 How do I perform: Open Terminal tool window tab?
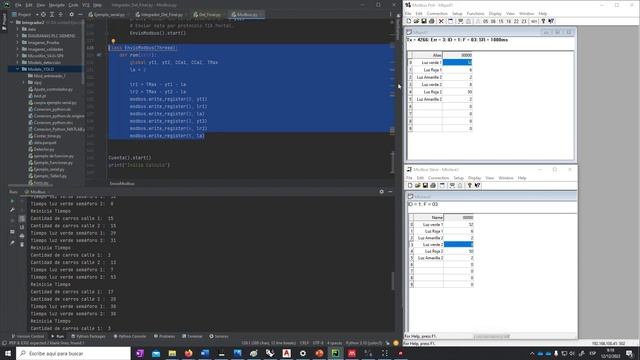coord(192,336)
